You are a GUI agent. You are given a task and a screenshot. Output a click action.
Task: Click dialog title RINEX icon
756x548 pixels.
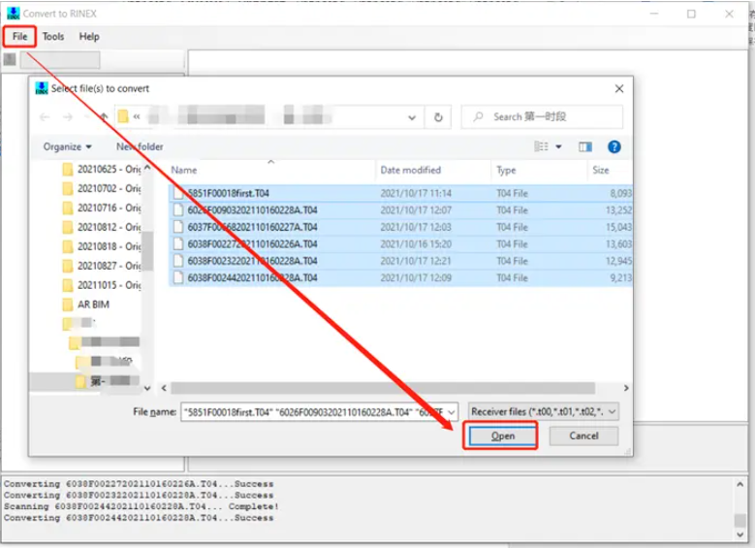[42, 88]
